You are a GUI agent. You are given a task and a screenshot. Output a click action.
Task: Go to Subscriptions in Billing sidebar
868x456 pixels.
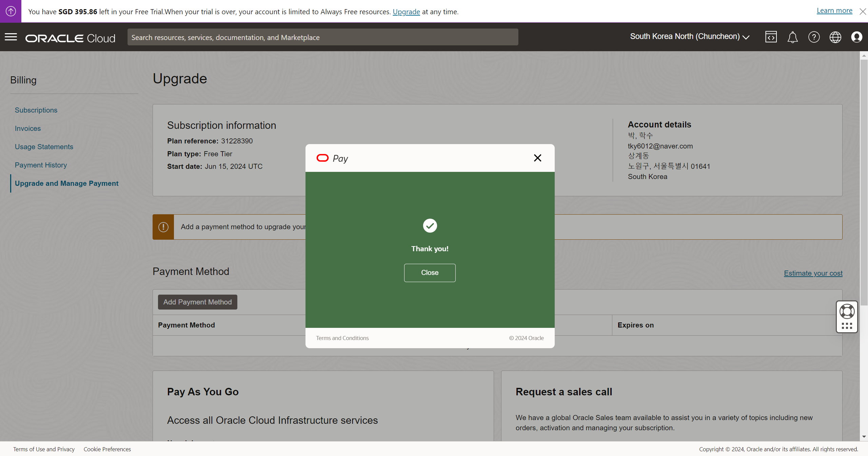tap(36, 110)
